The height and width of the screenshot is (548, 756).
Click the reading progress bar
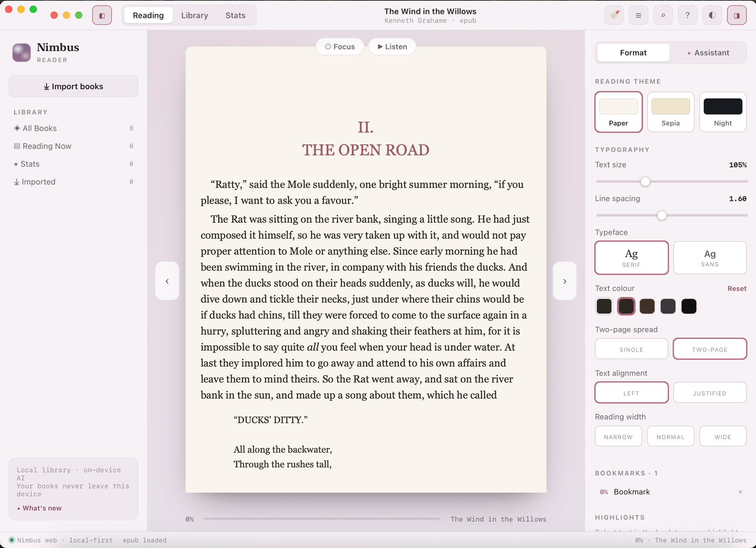(x=322, y=519)
